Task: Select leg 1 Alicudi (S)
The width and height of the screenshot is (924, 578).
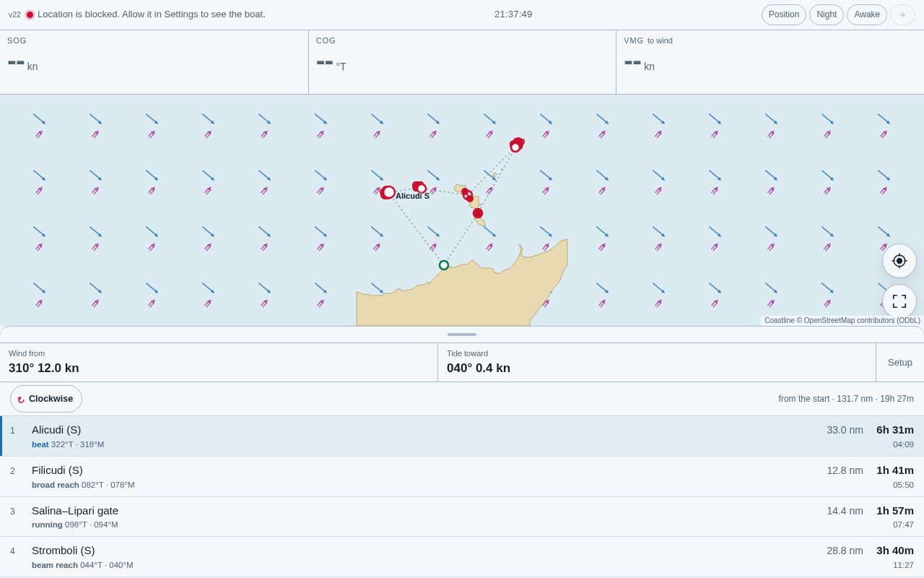Action: pyautogui.click(x=462, y=436)
